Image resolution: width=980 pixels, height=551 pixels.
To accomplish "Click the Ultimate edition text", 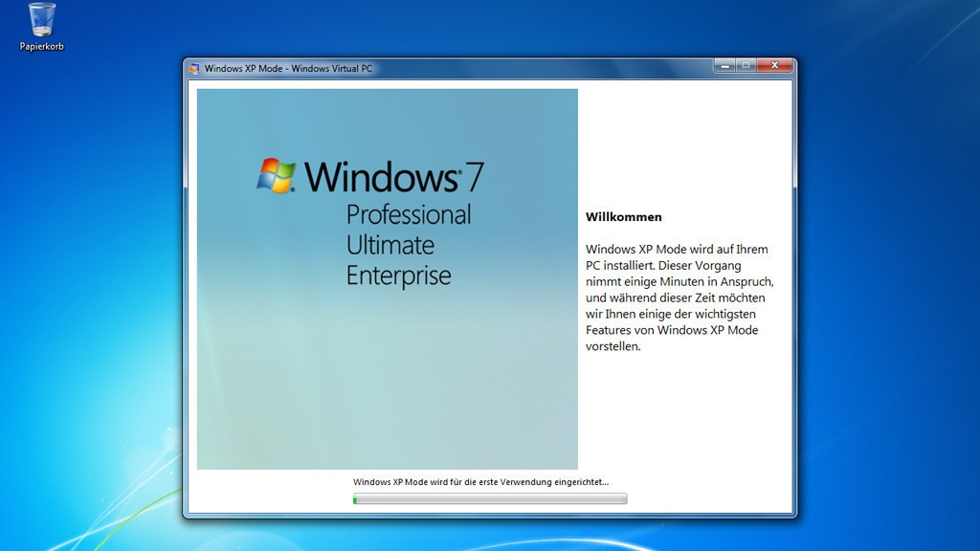I will click(x=390, y=245).
